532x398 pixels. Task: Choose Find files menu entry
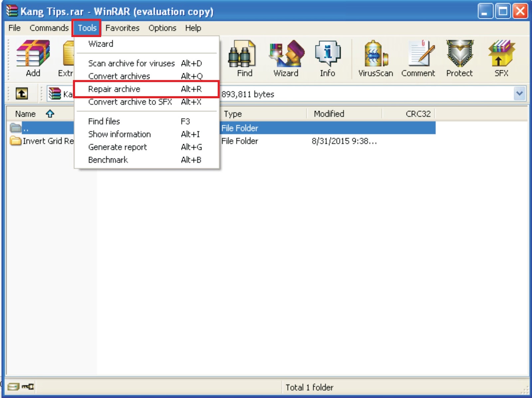point(147,121)
